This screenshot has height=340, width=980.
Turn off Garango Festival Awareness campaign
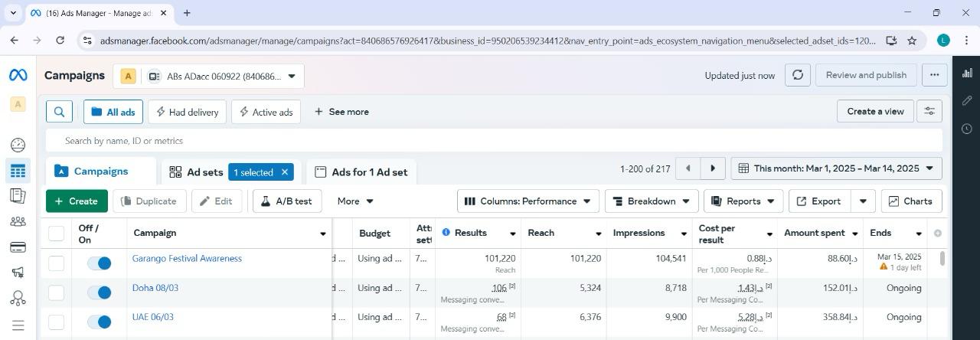coord(99,263)
